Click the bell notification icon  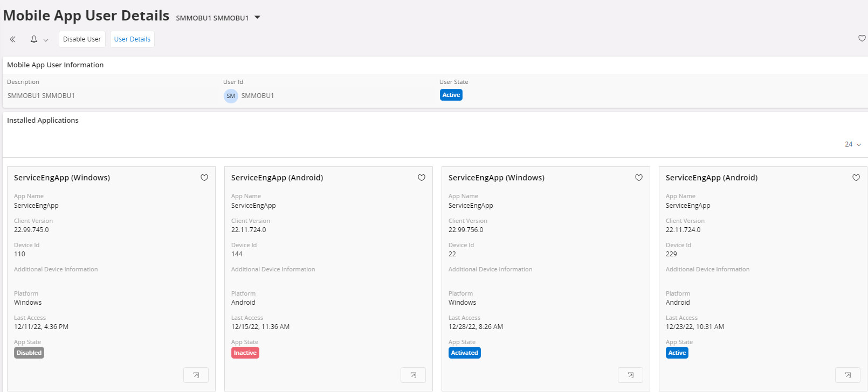34,39
